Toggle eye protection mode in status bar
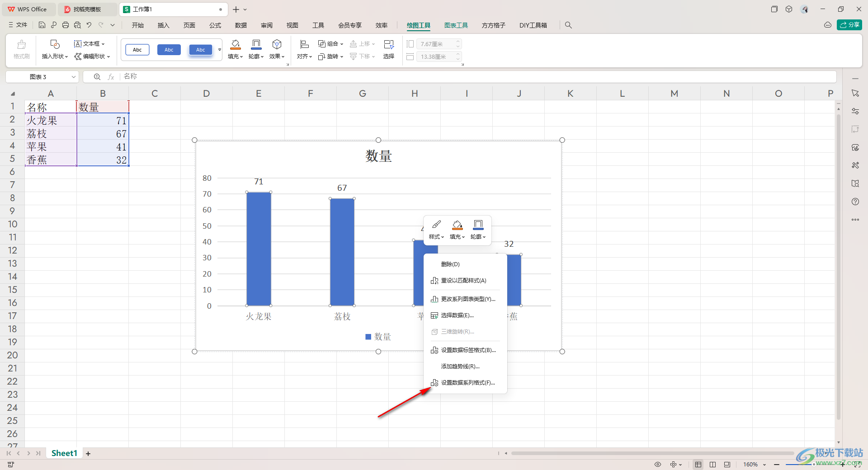This screenshot has width=868, height=470. [x=658, y=464]
